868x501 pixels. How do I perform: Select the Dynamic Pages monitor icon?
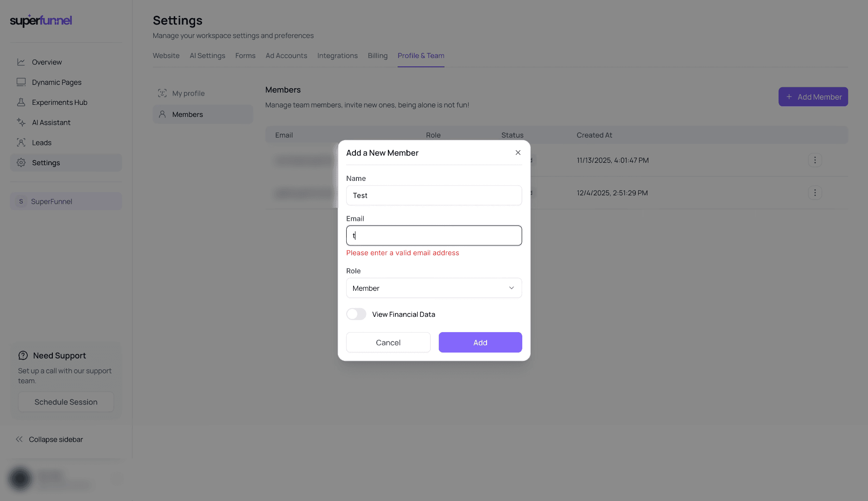21,82
